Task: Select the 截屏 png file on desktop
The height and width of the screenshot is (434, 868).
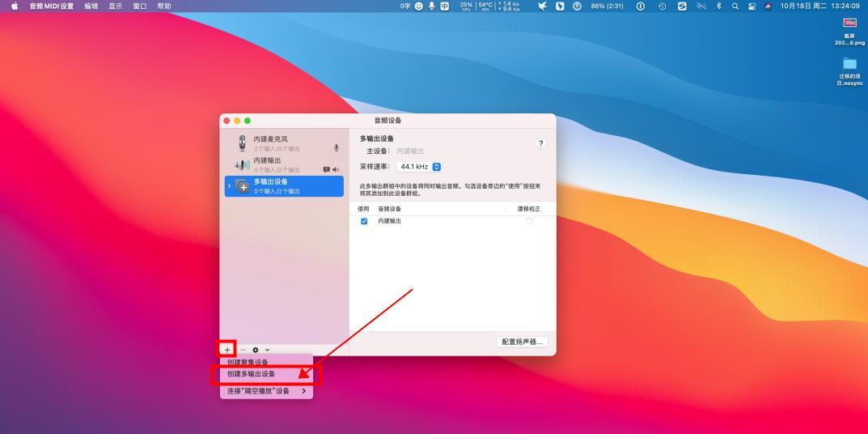Action: pos(849,31)
